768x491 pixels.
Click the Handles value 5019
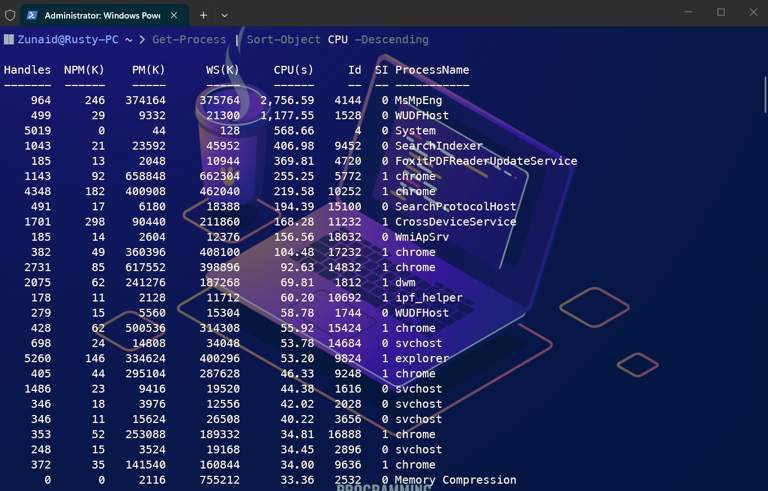tap(38, 131)
